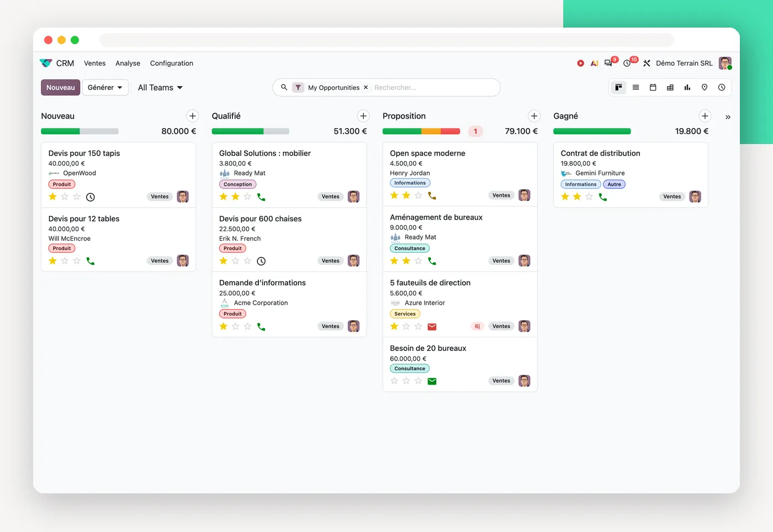Switch to the activity view
Viewport: 773px width, 532px height.
click(x=722, y=87)
